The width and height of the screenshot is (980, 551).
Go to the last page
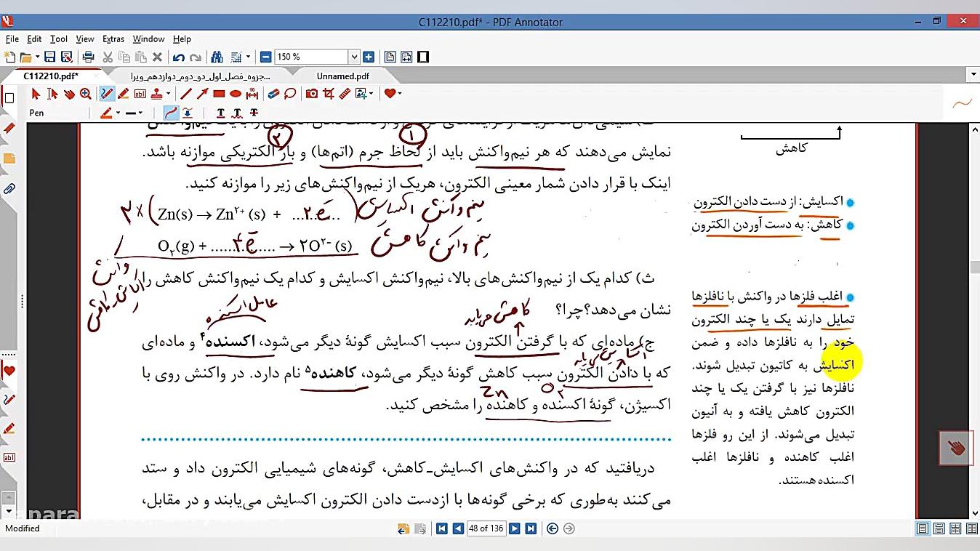tap(531, 528)
